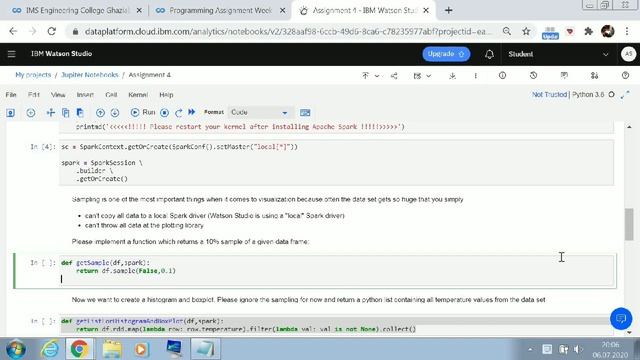Click the paste cell icon
640x360 pixels.
tap(80, 113)
